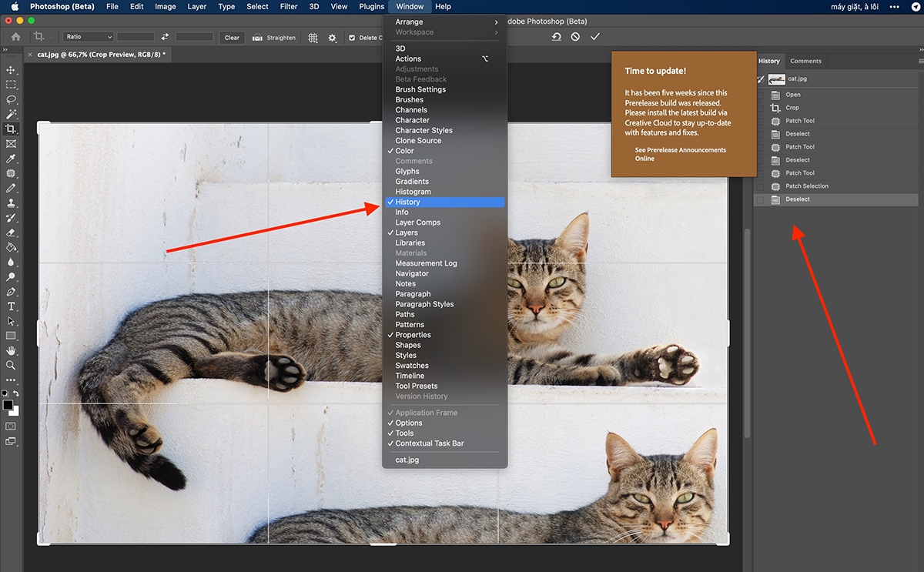Click the Home icon in options bar
Image resolution: width=924 pixels, height=572 pixels.
pyautogui.click(x=15, y=37)
